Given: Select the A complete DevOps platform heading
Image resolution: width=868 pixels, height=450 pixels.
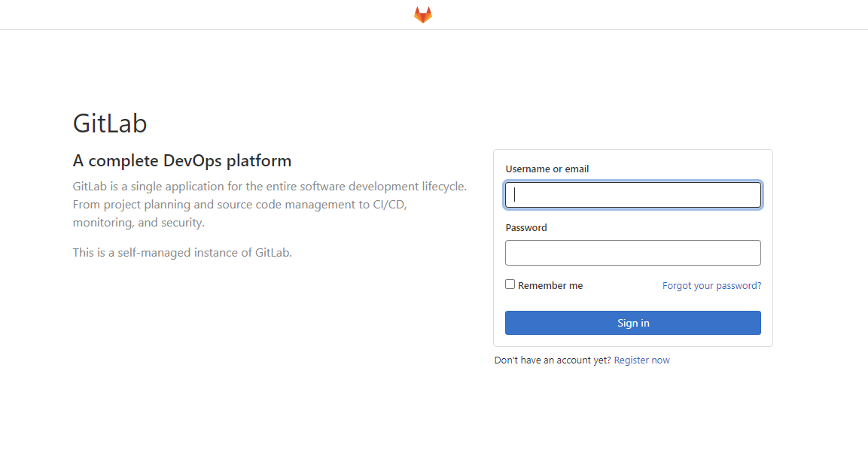Looking at the screenshot, I should pos(182,160).
